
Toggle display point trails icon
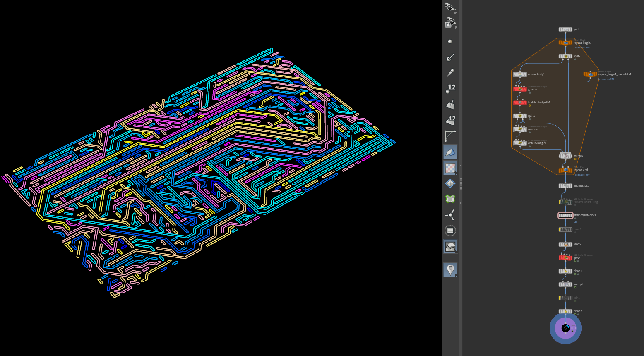click(450, 73)
